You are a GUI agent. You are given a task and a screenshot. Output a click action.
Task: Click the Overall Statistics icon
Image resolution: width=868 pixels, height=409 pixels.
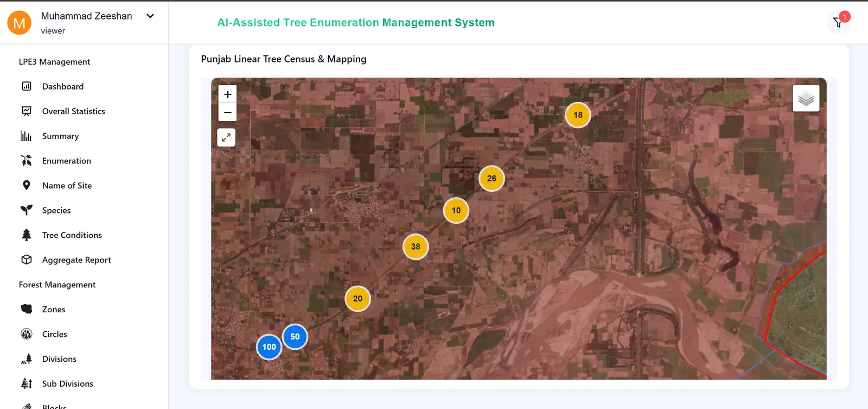click(26, 111)
